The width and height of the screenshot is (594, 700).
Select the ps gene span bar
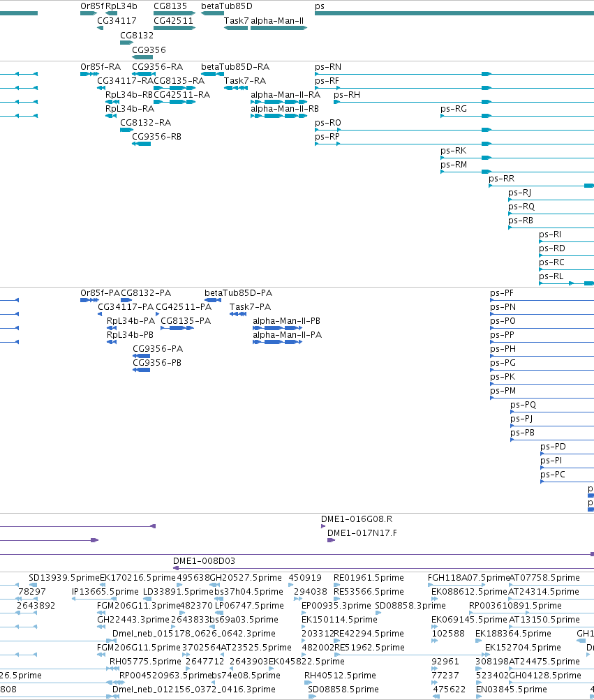click(x=454, y=13)
